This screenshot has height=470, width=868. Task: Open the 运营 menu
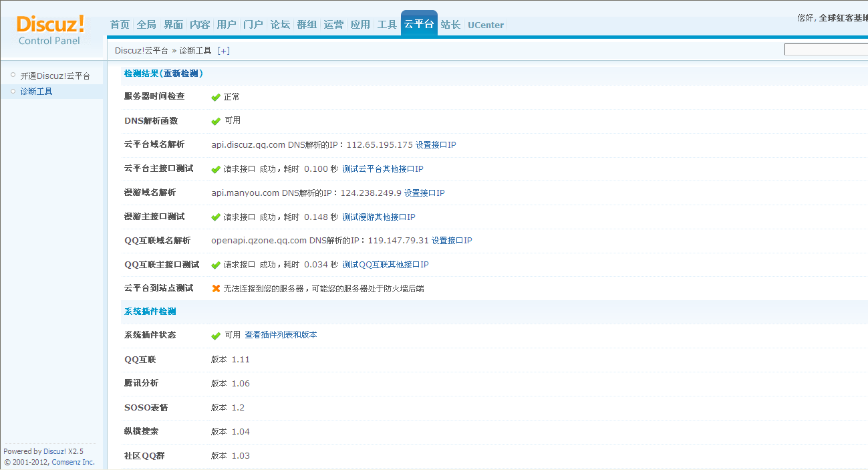click(x=333, y=25)
